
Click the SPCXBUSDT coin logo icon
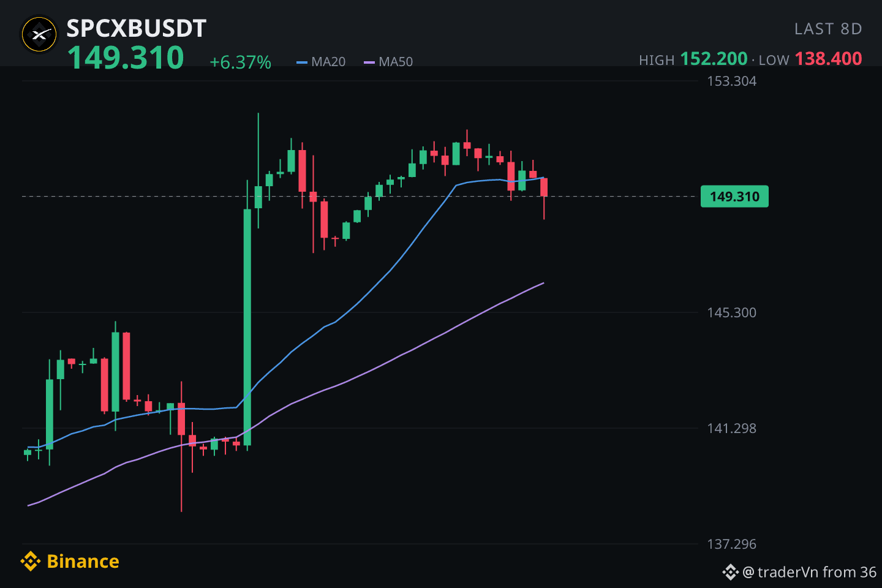39,35
